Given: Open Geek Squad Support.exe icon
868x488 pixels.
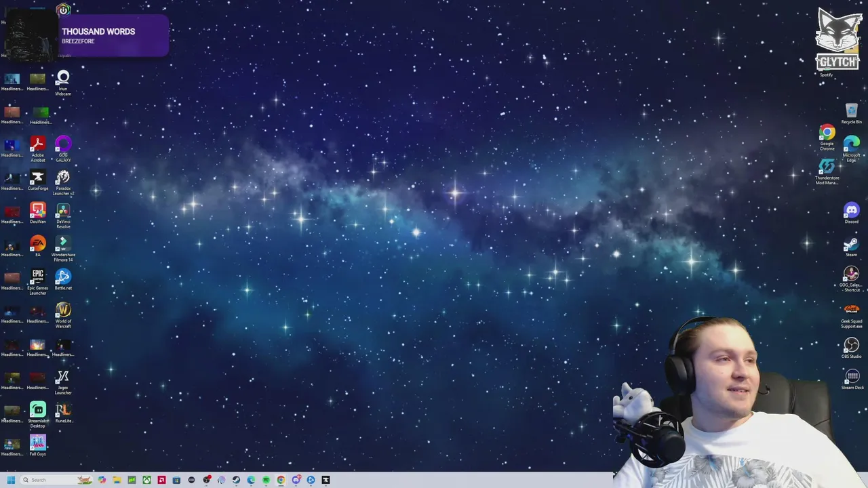Looking at the screenshot, I should point(852,316).
